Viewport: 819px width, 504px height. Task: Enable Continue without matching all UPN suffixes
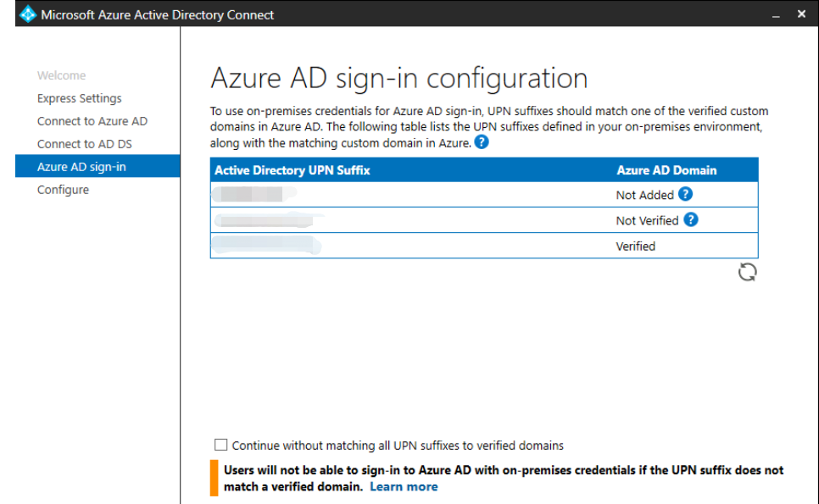(x=221, y=445)
